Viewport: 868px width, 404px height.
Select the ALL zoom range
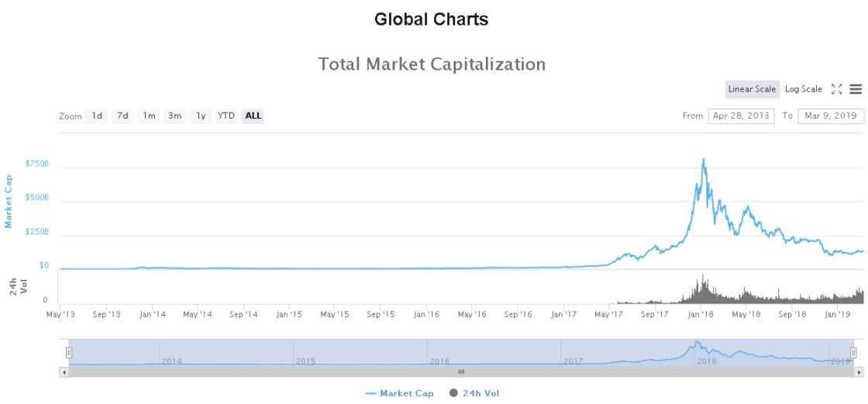click(x=253, y=116)
